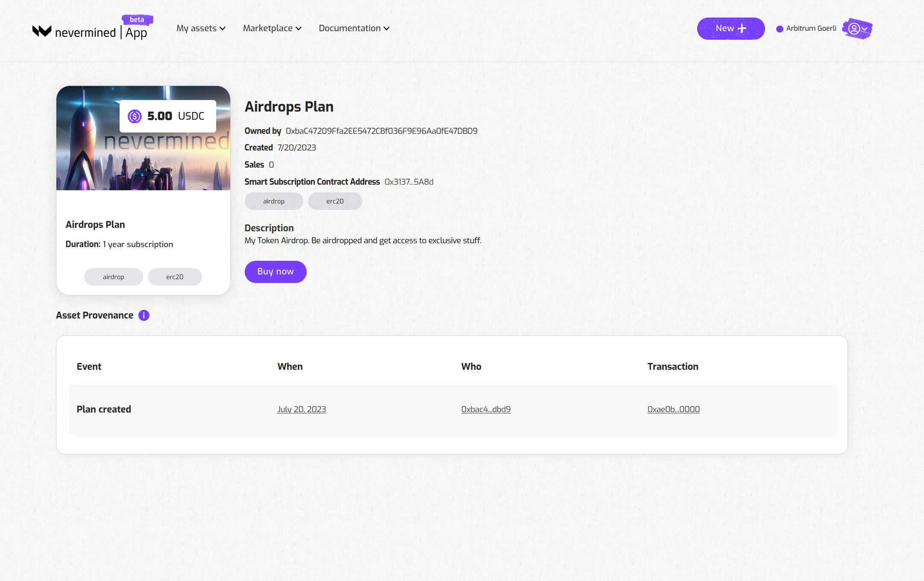Click the plus icon in New button
The height and width of the screenshot is (581, 924).
coord(742,29)
